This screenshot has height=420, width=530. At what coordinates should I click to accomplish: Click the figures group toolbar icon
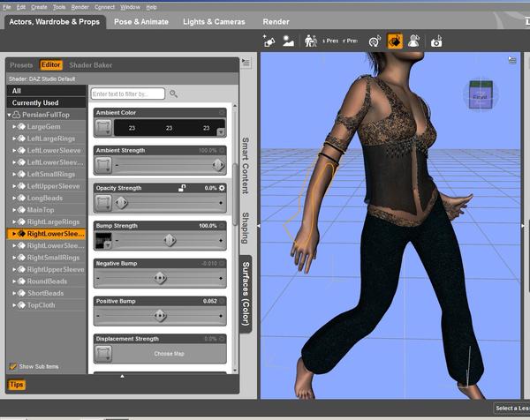coord(311,41)
